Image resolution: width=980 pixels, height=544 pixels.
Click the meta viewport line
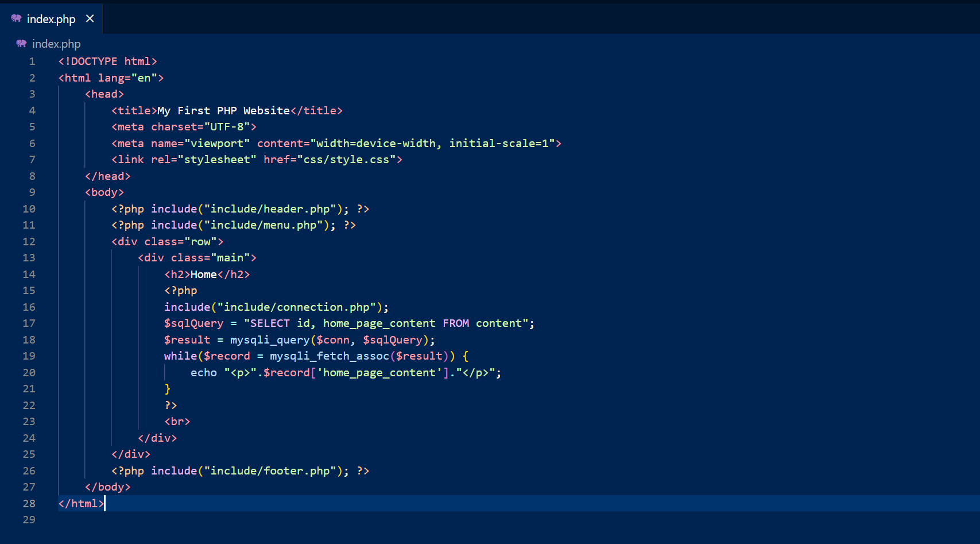336,144
